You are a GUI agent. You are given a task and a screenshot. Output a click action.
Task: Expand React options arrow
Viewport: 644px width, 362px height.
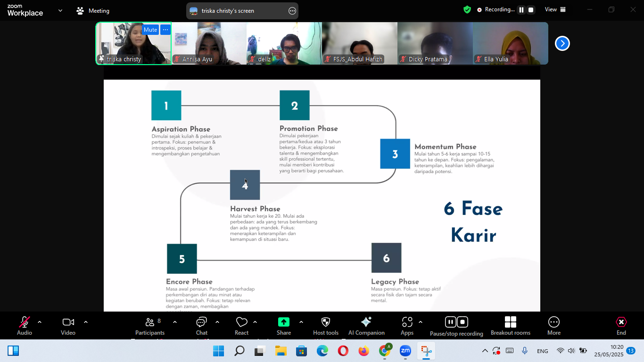255,322
